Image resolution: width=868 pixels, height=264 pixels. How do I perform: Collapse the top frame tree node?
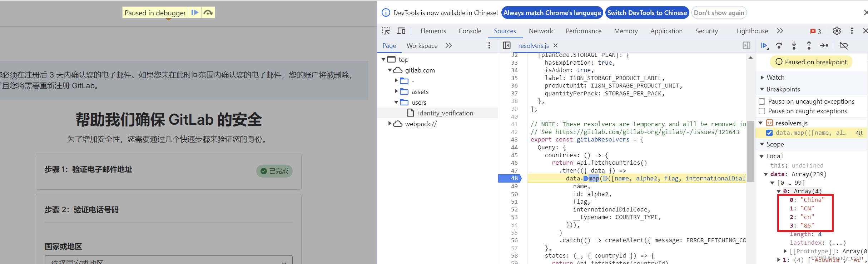point(383,59)
